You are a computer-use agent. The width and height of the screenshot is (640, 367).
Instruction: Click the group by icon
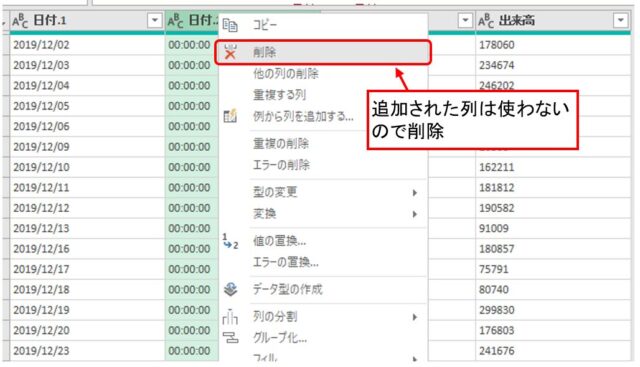pos(230,337)
